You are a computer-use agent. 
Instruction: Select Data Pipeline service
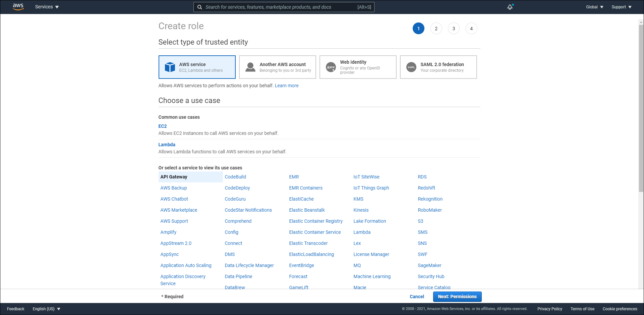tap(239, 276)
